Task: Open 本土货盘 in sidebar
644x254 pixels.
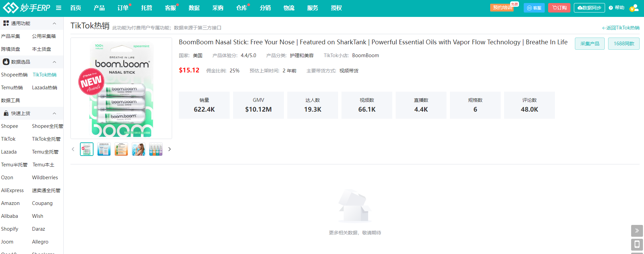Action: click(x=42, y=49)
